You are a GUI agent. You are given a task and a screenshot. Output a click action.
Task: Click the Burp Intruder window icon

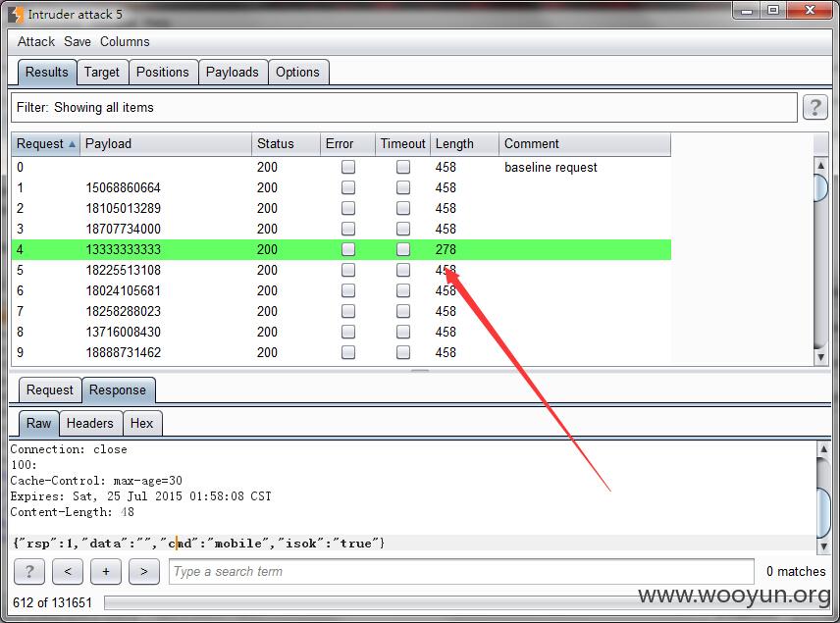click(16, 14)
